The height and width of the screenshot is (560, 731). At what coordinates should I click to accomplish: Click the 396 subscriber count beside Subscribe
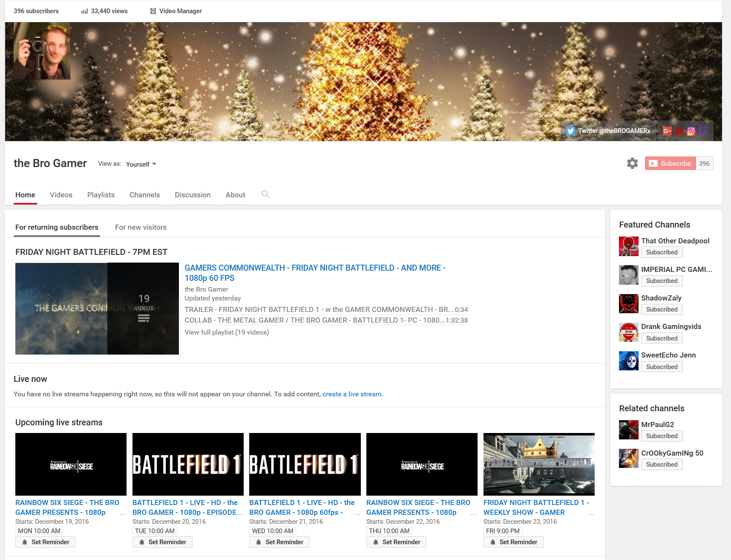point(705,163)
